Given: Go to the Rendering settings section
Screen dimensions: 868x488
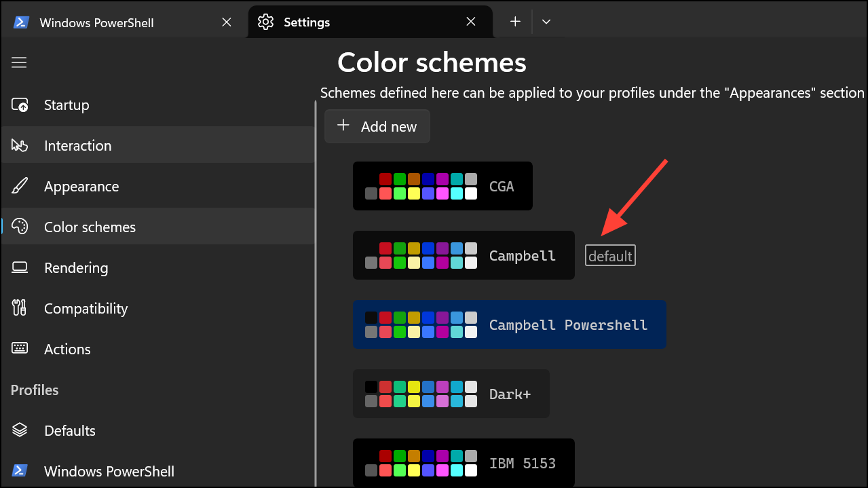Looking at the screenshot, I should [76, 267].
